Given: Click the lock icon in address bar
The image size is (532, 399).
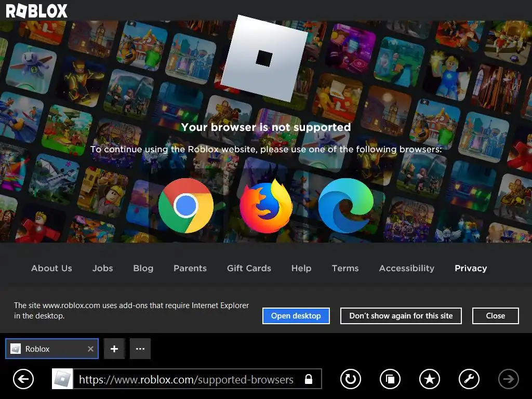Looking at the screenshot, I should [309, 379].
